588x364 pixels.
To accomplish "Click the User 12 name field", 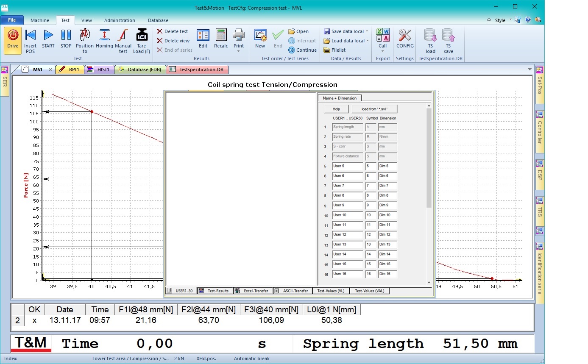I will click(x=348, y=234).
